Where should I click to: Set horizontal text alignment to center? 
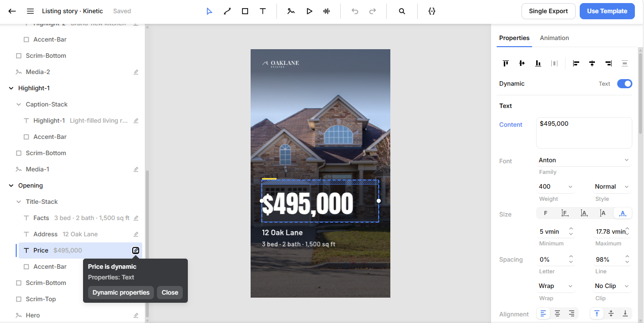557,314
